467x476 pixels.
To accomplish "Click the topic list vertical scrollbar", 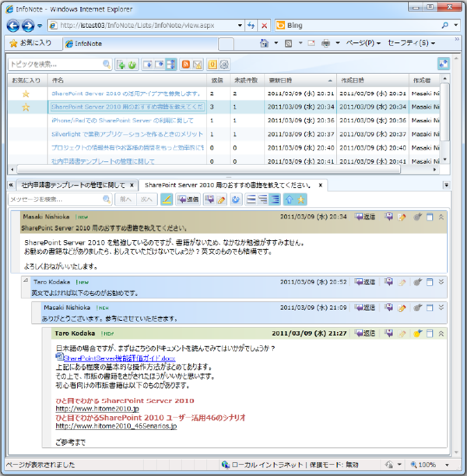I will tap(444, 112).
